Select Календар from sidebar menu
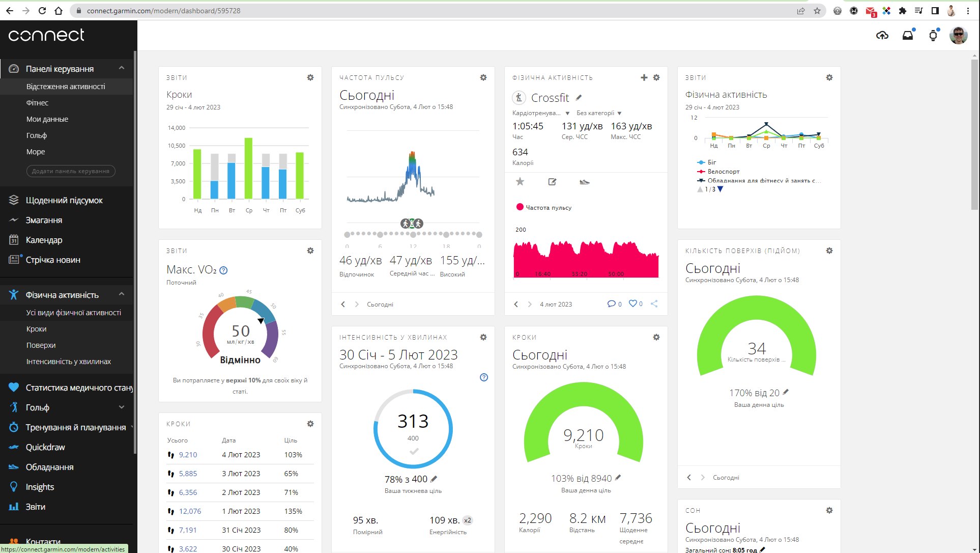This screenshot has width=980, height=553. (x=44, y=240)
